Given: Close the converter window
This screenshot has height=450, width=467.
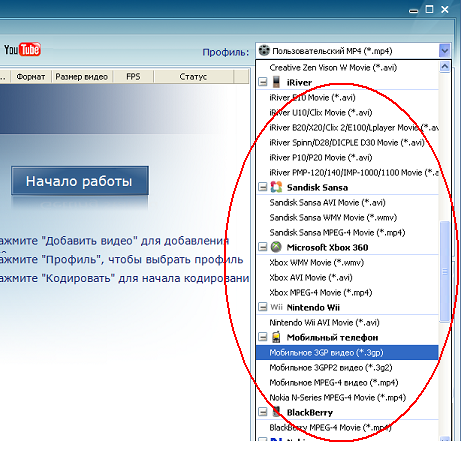Looking at the screenshot, I should pos(445,10).
